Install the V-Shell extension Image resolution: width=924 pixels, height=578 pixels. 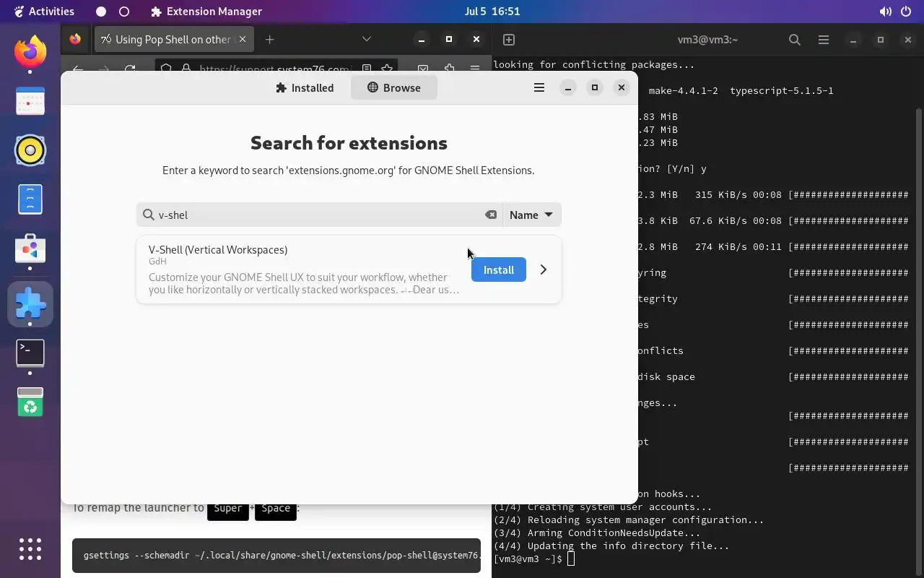pos(498,269)
